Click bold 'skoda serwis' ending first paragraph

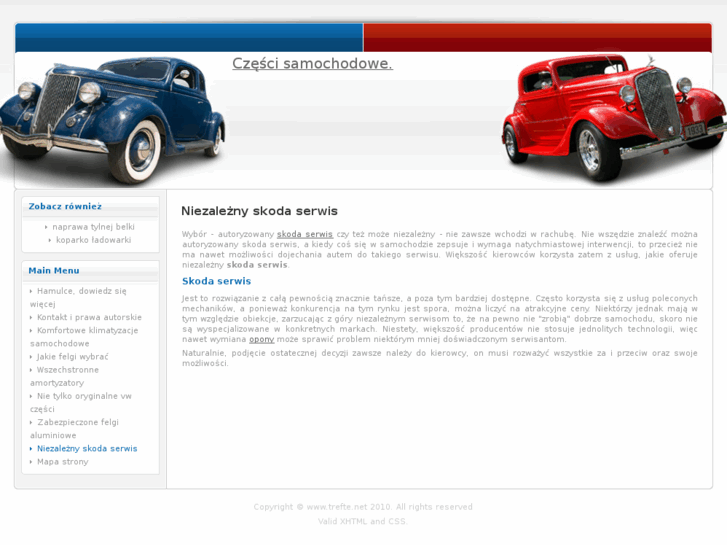tap(257, 265)
